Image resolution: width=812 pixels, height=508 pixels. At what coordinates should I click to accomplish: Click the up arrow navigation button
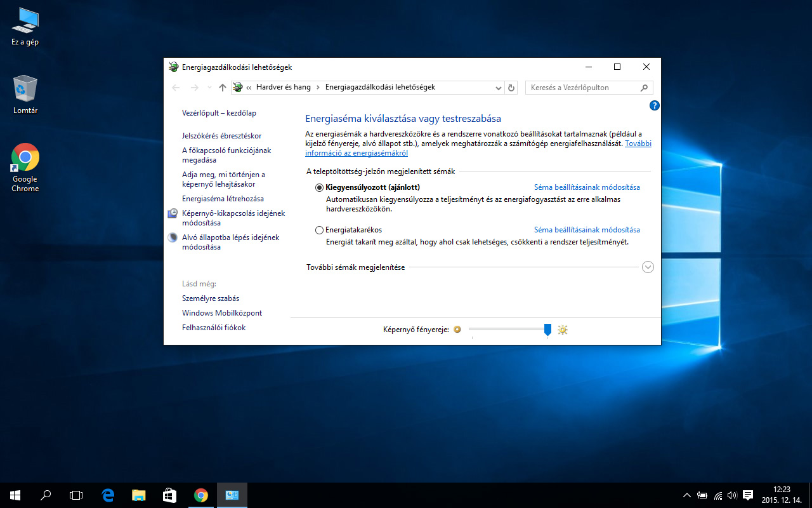tap(222, 88)
